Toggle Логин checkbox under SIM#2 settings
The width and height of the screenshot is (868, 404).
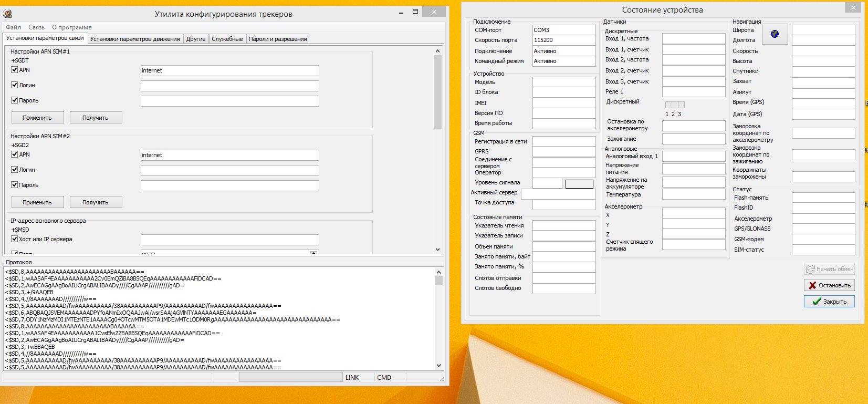point(15,170)
